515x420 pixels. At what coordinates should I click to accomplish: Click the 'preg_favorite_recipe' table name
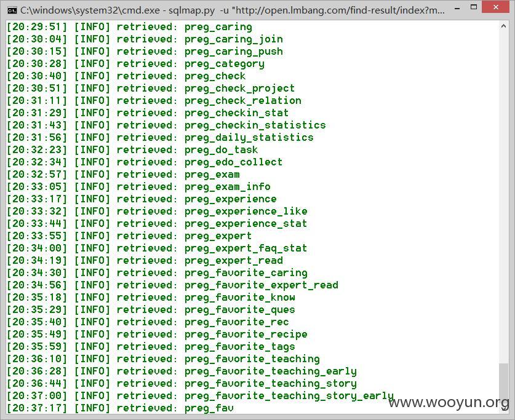click(x=246, y=335)
